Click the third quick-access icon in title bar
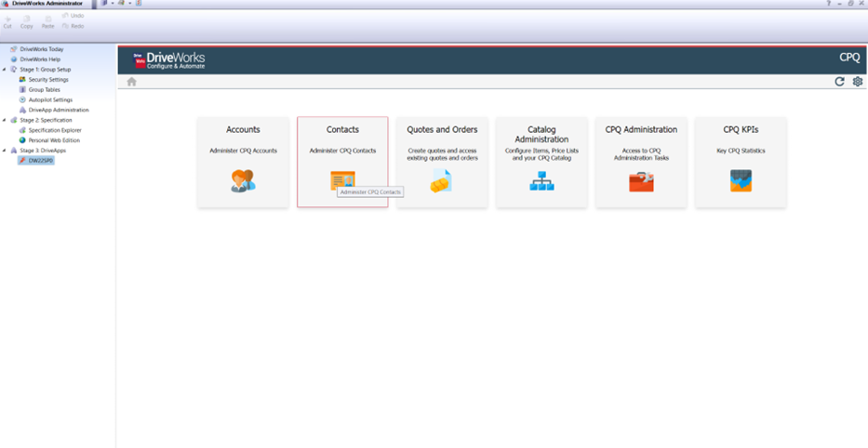This screenshot has width=868, height=448. pos(139,4)
